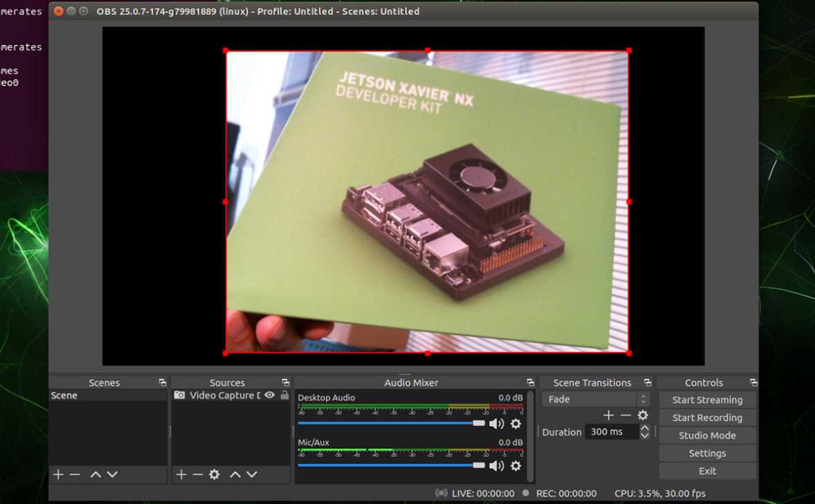The height and width of the screenshot is (504, 815).
Task: Click the 'Scenes' panel title
Action: [x=104, y=382]
